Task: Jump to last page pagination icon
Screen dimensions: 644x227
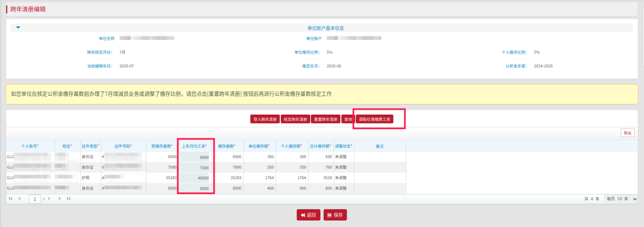Action: click(x=68, y=199)
